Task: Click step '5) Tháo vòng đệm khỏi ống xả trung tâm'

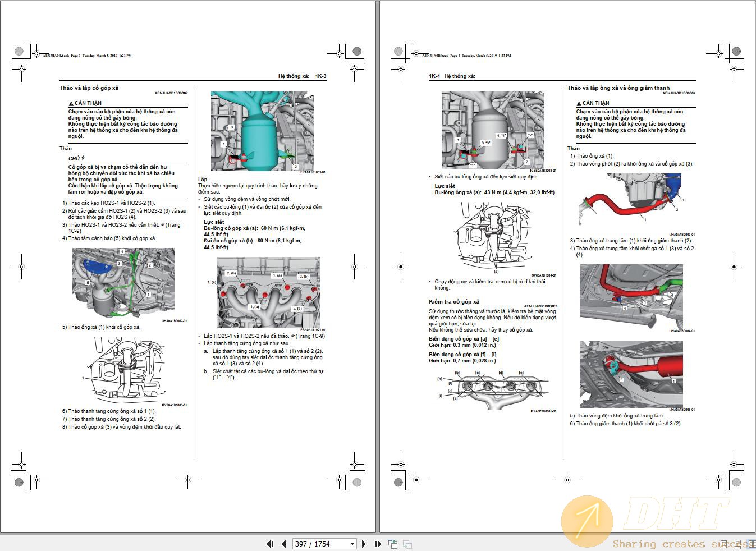Action: point(617,416)
